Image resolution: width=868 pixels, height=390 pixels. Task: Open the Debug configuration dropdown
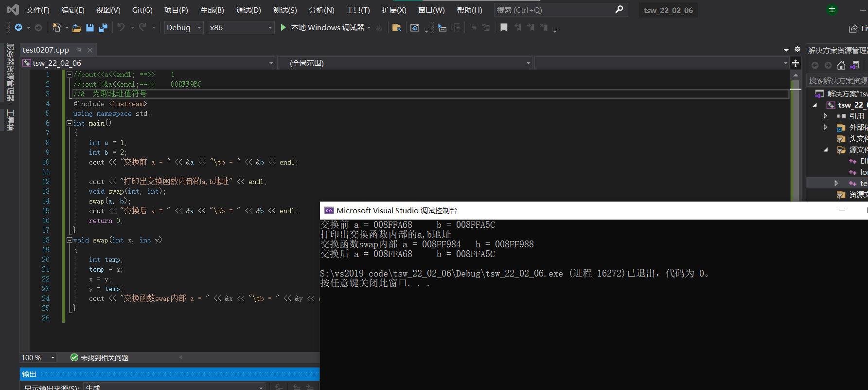click(183, 28)
